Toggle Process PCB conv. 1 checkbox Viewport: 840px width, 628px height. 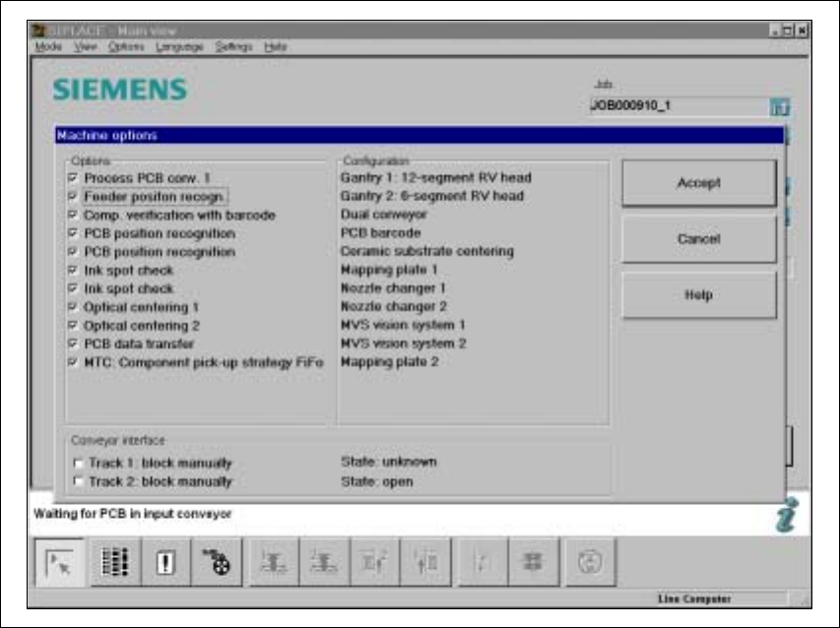pyautogui.click(x=73, y=178)
